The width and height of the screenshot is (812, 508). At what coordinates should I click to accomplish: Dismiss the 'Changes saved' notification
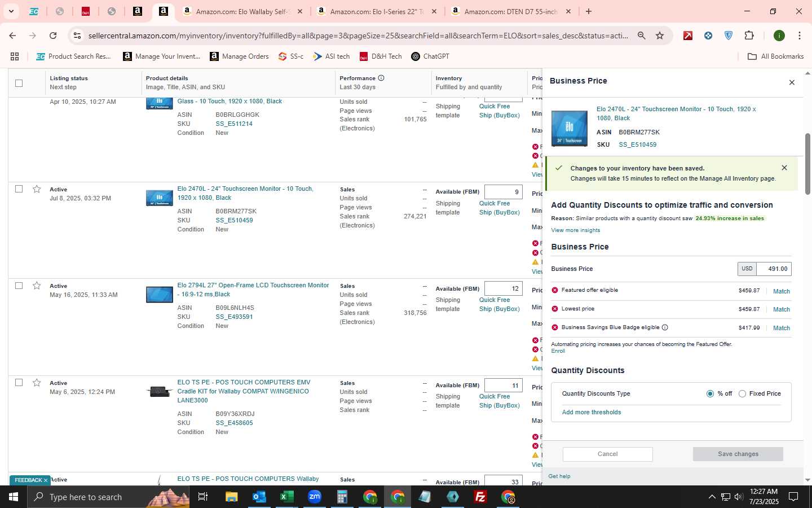(x=784, y=168)
